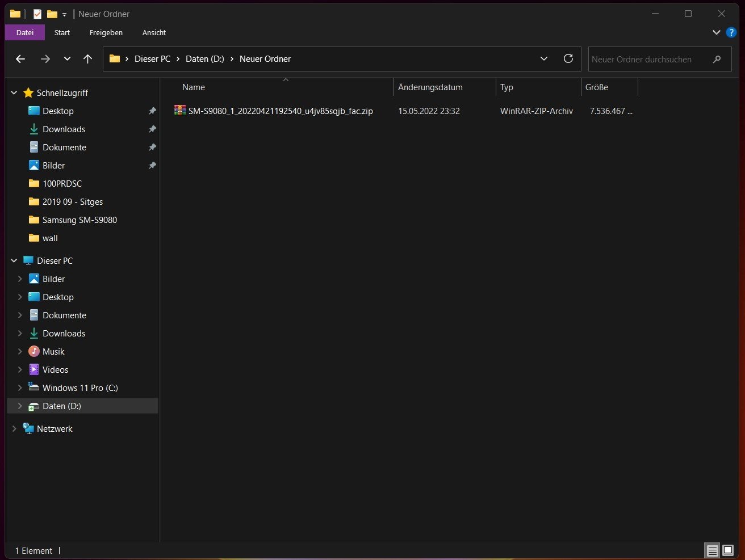Click the file date 15.05.2022 23:32
Image resolution: width=745 pixels, height=560 pixels.
click(429, 111)
